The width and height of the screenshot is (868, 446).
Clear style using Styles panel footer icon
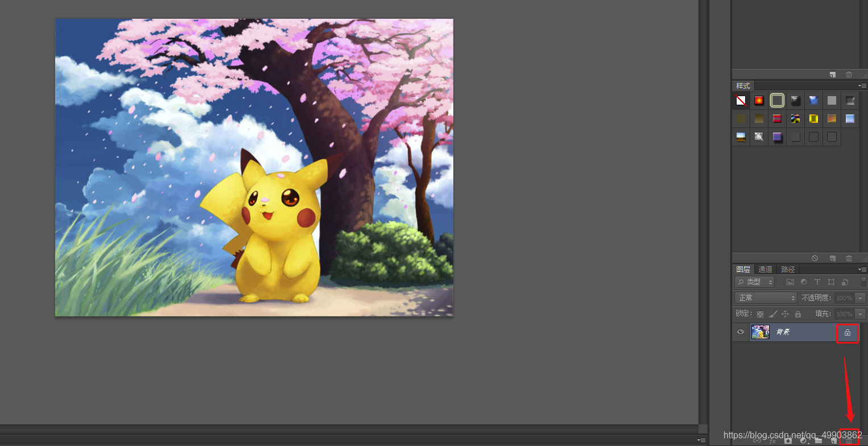pos(815,258)
